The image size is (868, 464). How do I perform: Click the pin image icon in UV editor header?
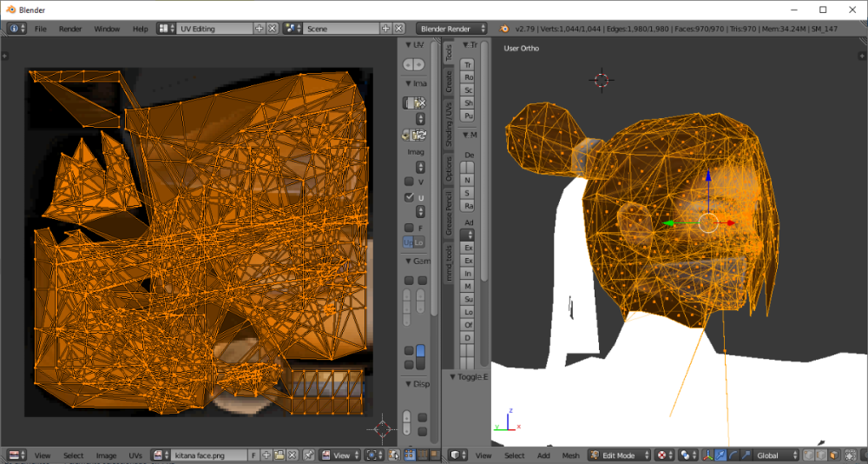click(x=307, y=455)
